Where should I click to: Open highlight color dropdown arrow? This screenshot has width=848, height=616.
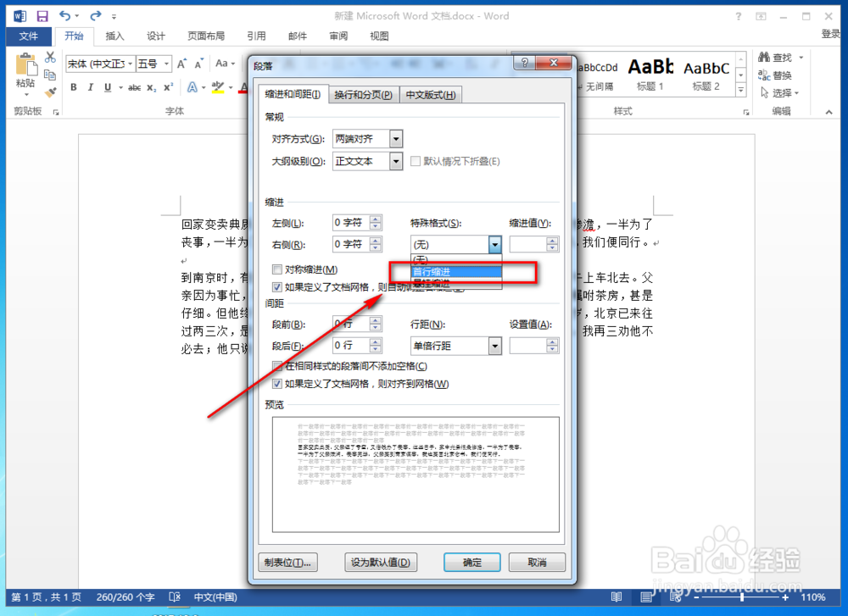(x=231, y=87)
